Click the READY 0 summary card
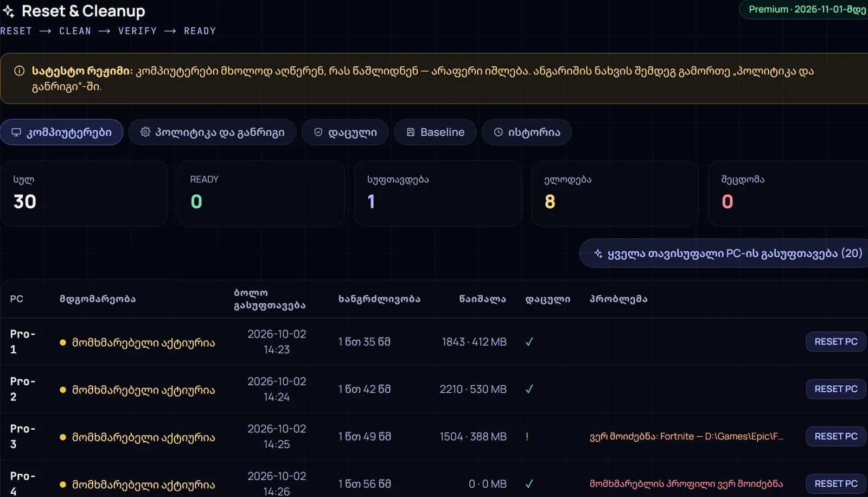Screen dimensions: 868x497 (261, 193)
